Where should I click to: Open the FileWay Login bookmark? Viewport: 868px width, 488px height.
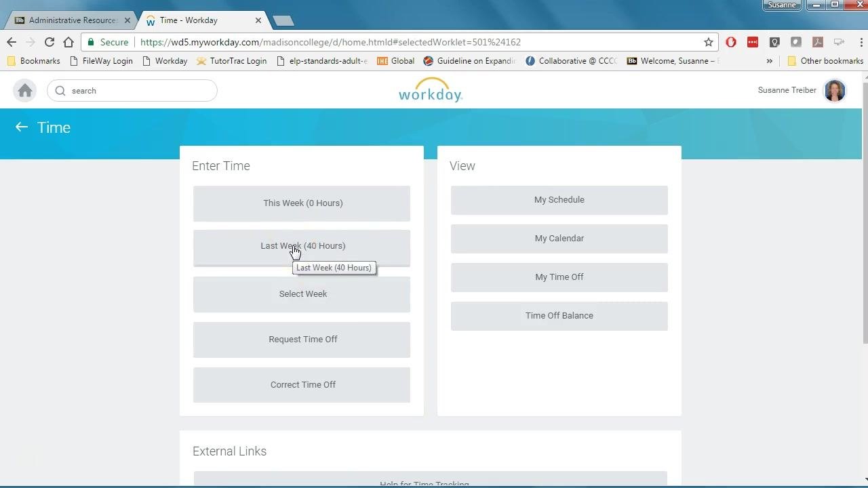click(101, 61)
